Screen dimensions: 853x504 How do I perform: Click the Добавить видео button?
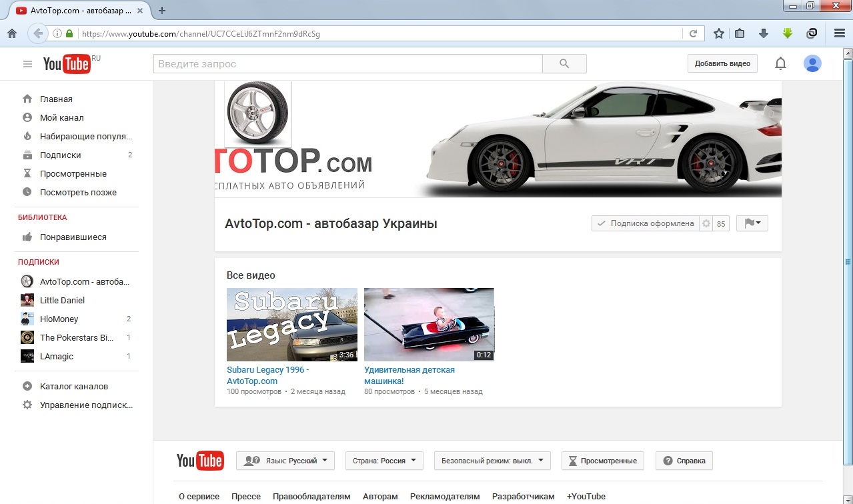pos(722,64)
